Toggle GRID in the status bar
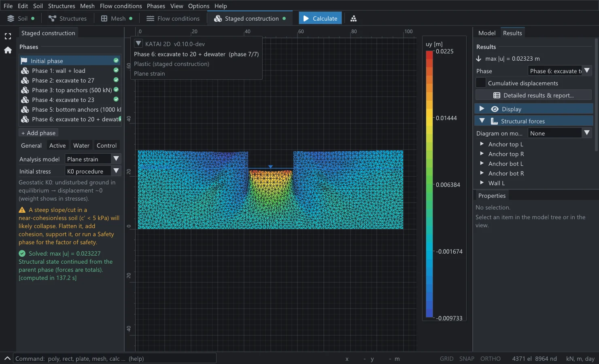The width and height of the screenshot is (599, 364). pyautogui.click(x=447, y=359)
